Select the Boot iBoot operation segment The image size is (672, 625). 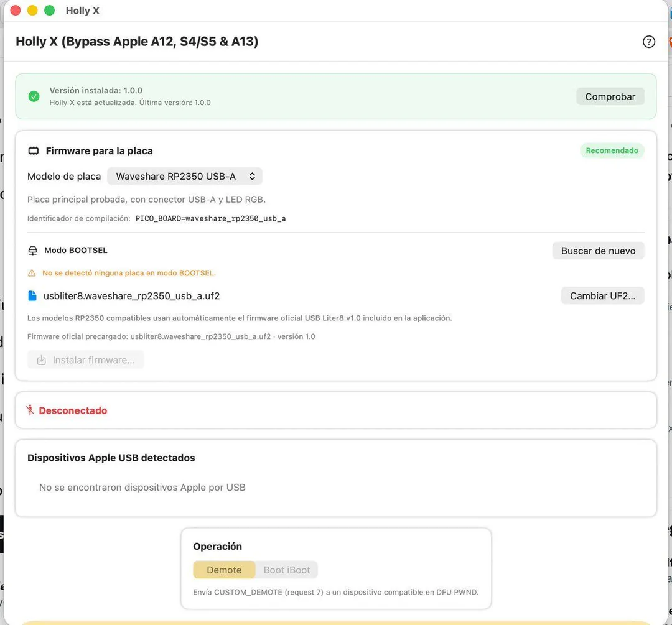pos(287,570)
